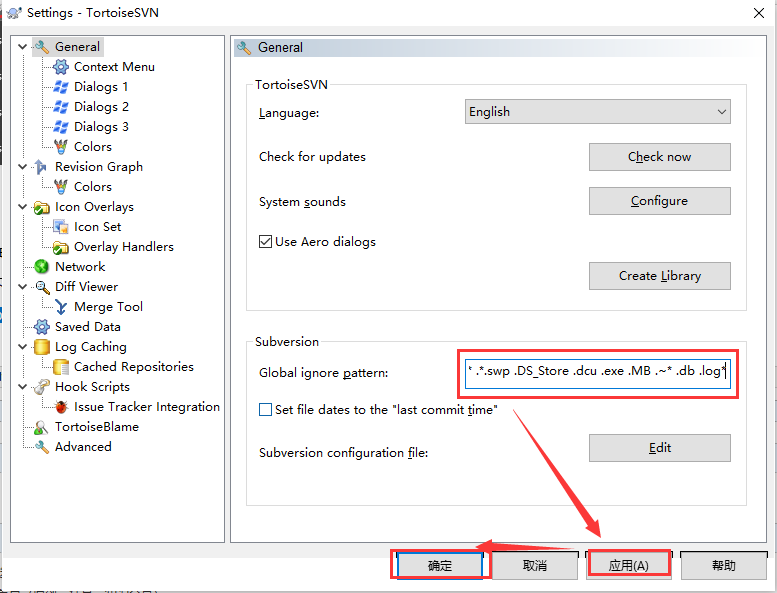Click the TortoiseBlame icon
Viewport: 777px width, 593px height.
point(41,427)
